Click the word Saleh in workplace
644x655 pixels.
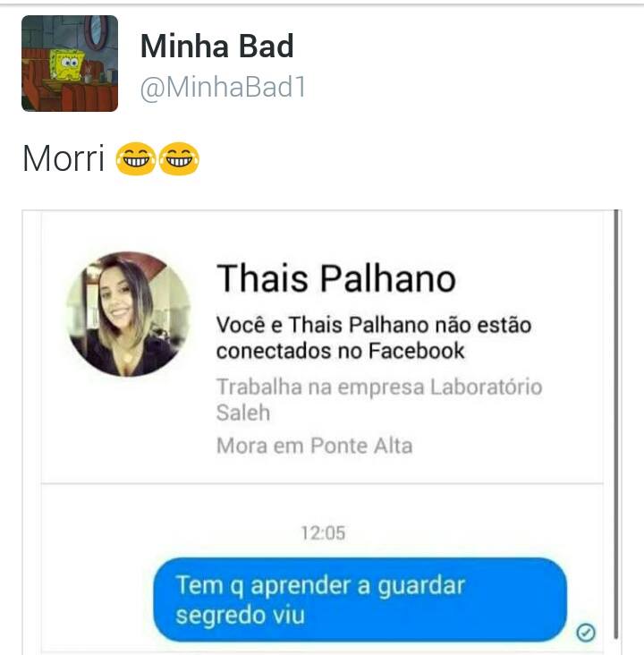pos(243,413)
